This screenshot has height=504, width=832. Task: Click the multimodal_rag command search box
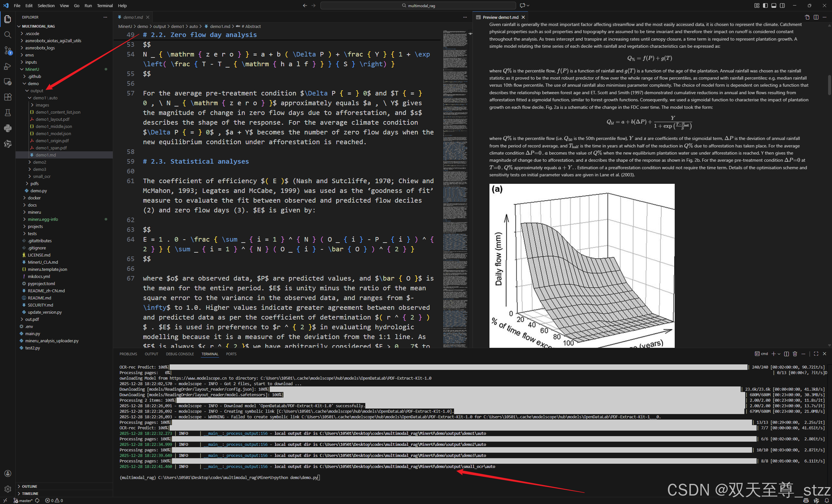click(418, 6)
